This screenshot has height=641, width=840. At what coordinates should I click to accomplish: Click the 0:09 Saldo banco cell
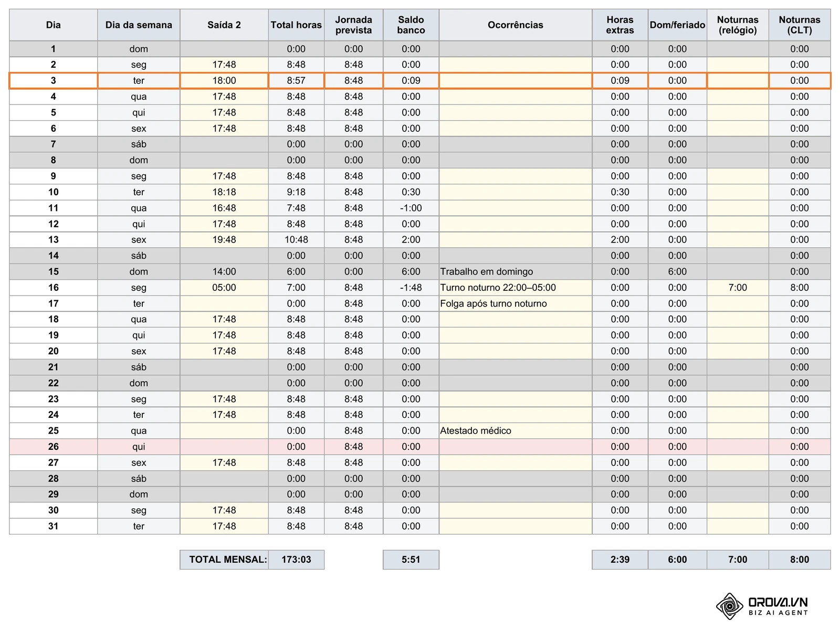tap(411, 81)
